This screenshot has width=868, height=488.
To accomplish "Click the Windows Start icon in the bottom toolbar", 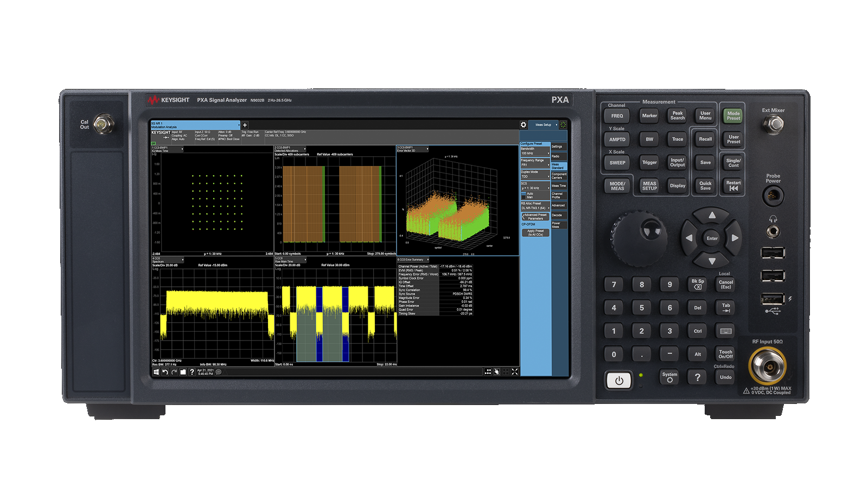I will [156, 372].
